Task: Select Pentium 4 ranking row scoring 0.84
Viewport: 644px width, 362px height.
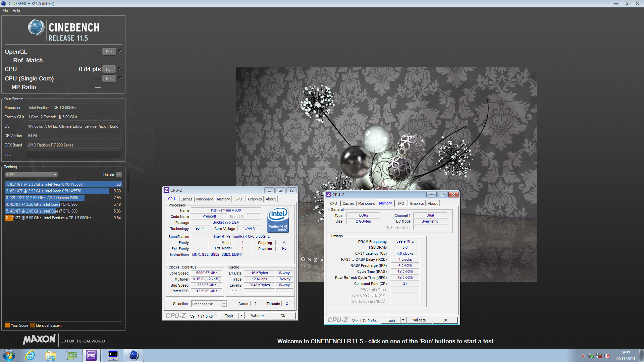Action: [63, 218]
